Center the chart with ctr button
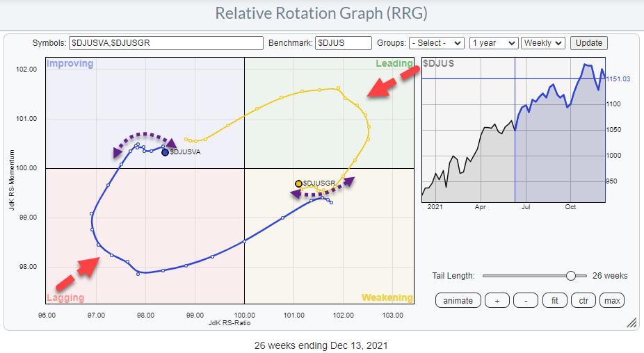Image resolution: width=644 pixels, height=353 pixels. 583,300
